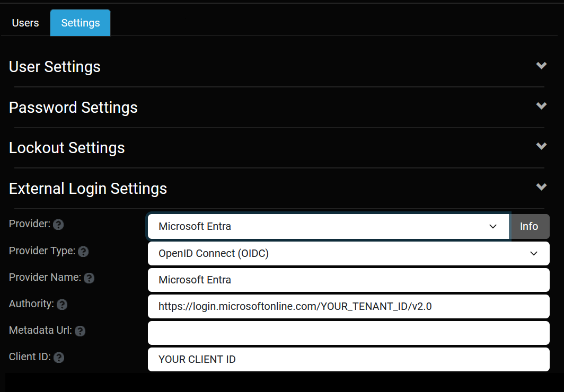Click the Authority label text
Viewport: 564px width, 392px height.
(31, 304)
